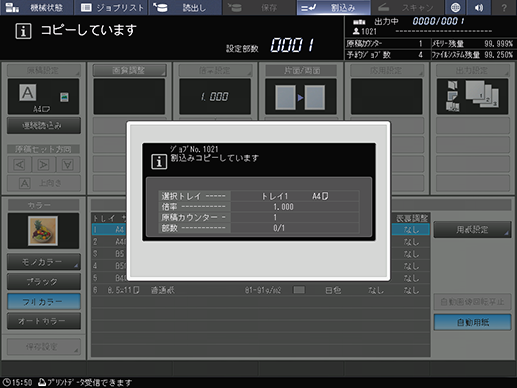Click the メモリー残量 99.999% value

click(x=498, y=44)
